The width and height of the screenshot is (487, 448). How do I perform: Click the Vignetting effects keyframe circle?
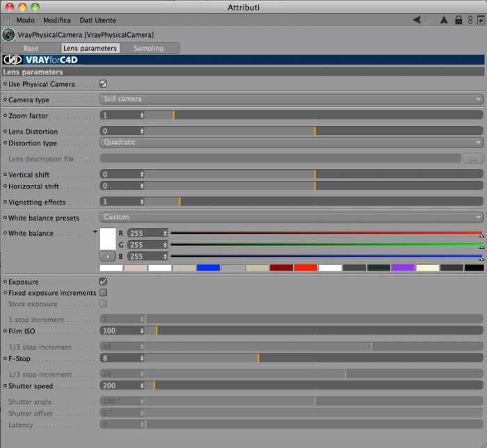[5, 202]
